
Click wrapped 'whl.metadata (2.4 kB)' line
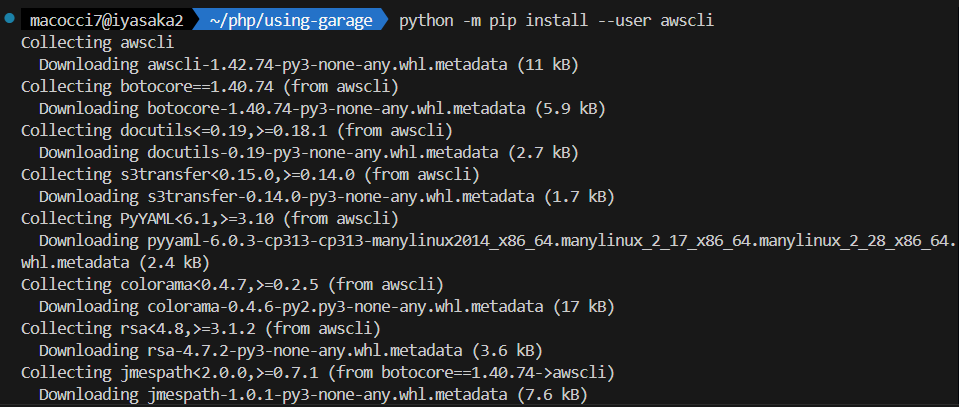(114, 262)
